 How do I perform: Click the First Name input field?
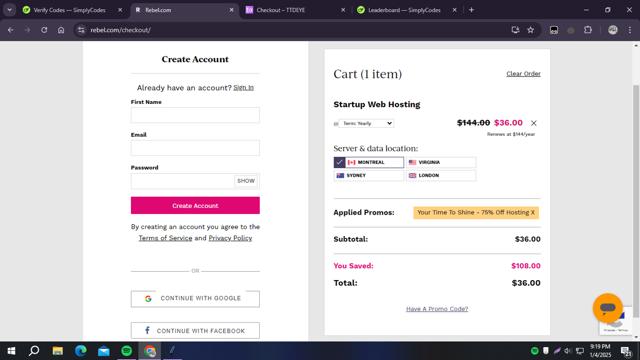[195, 115]
